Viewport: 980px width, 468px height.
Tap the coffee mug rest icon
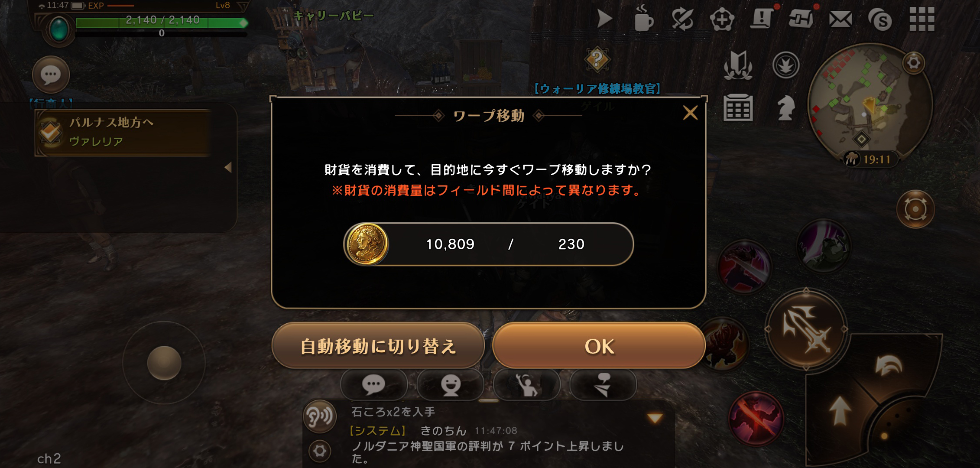(x=643, y=19)
